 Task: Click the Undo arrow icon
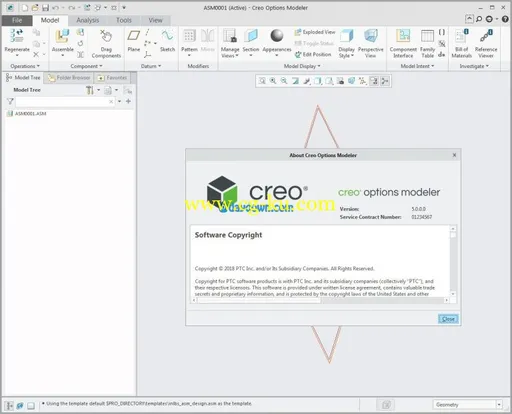[55, 8]
